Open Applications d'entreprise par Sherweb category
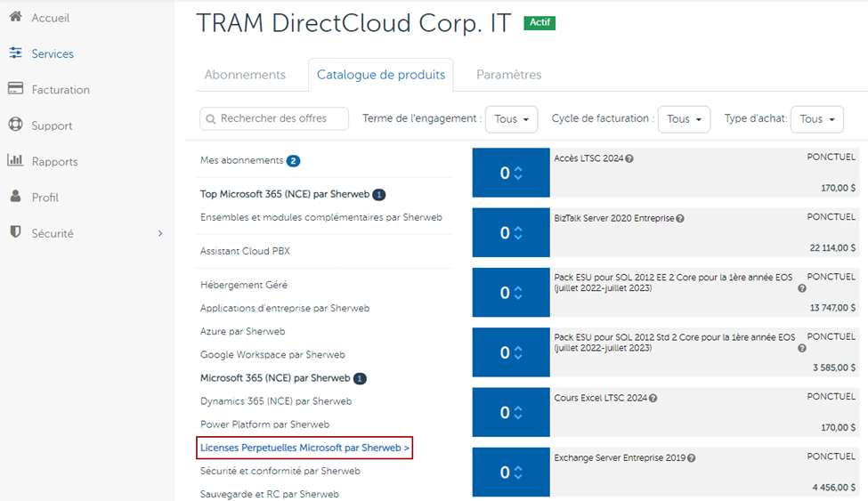This screenshot has height=501, width=868. (285, 309)
